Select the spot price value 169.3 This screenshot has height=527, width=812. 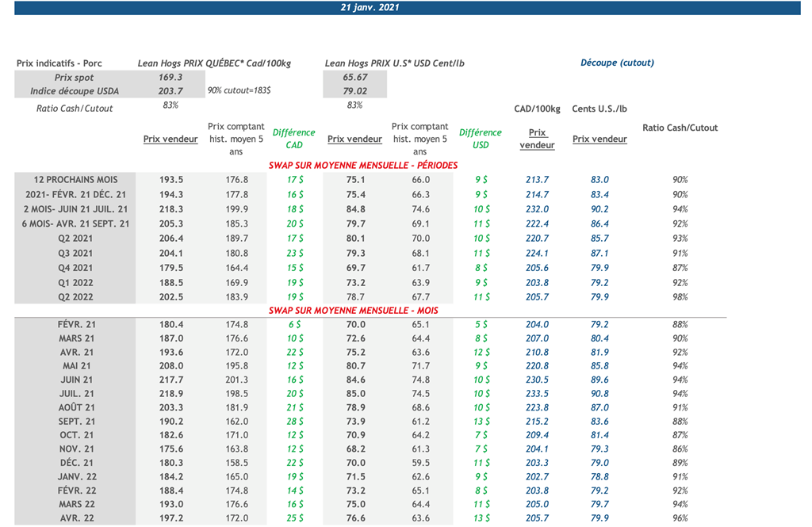(x=170, y=78)
